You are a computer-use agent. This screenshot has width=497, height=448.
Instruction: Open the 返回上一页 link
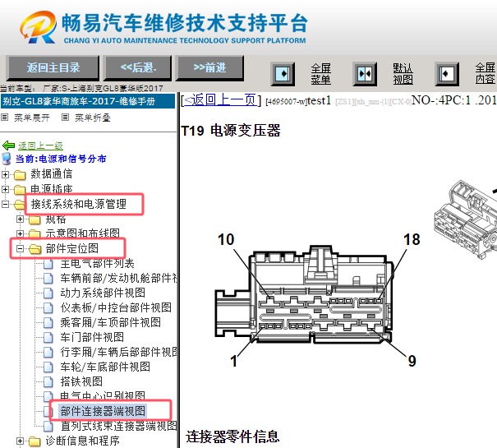coord(220,100)
